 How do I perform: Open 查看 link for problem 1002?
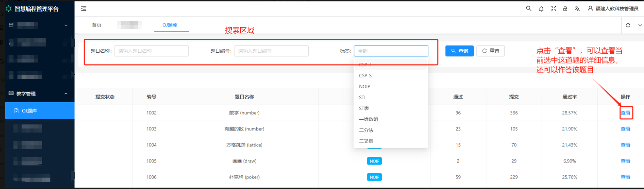pyautogui.click(x=625, y=113)
